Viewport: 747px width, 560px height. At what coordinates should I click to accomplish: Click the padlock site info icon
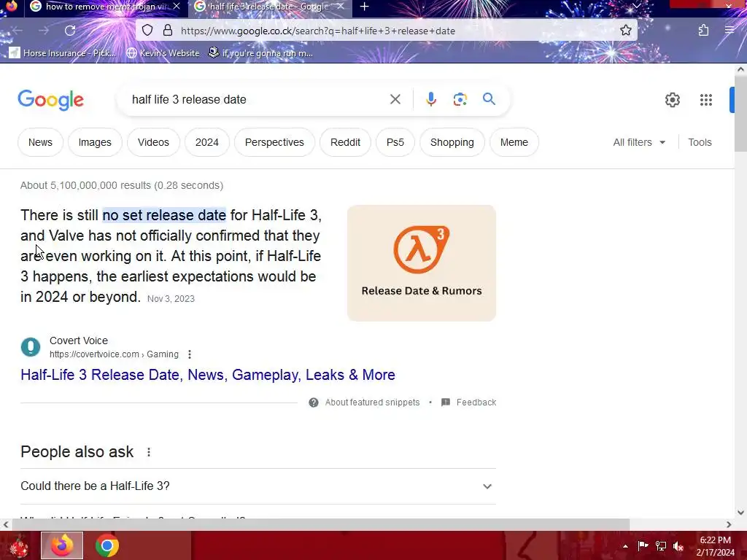click(x=168, y=31)
